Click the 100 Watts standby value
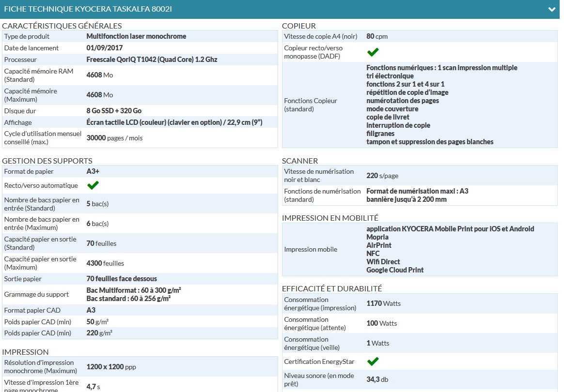564x392 pixels. (382, 323)
